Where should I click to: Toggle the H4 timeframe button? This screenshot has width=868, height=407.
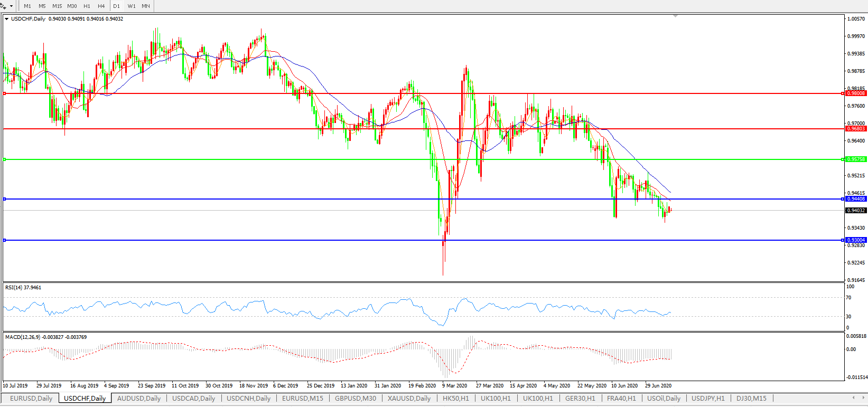pos(101,6)
